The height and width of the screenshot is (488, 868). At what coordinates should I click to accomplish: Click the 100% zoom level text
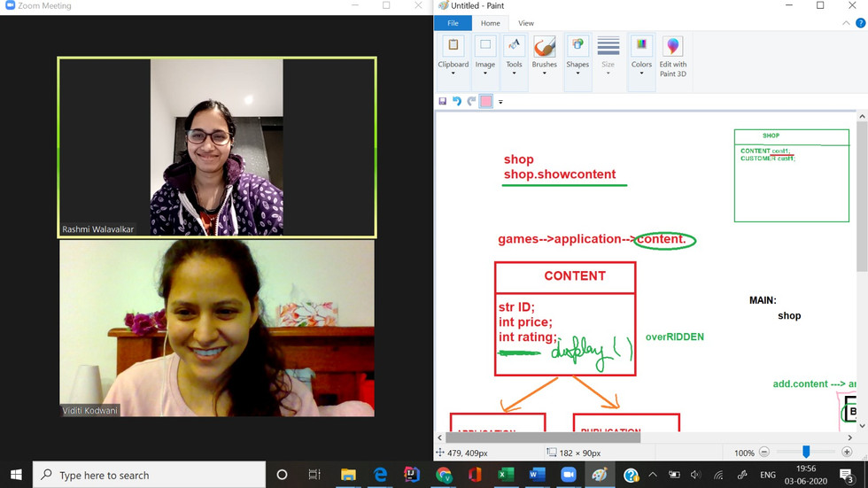[x=744, y=453]
